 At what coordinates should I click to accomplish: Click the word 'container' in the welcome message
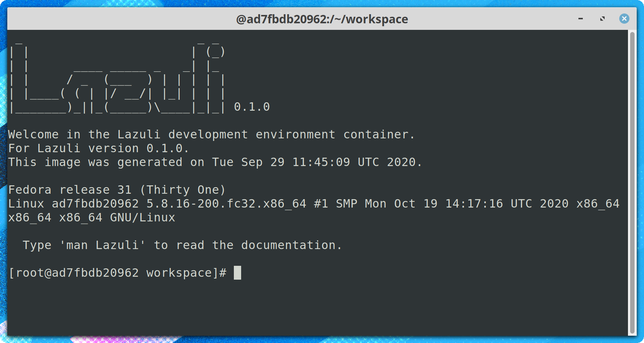[x=375, y=135]
